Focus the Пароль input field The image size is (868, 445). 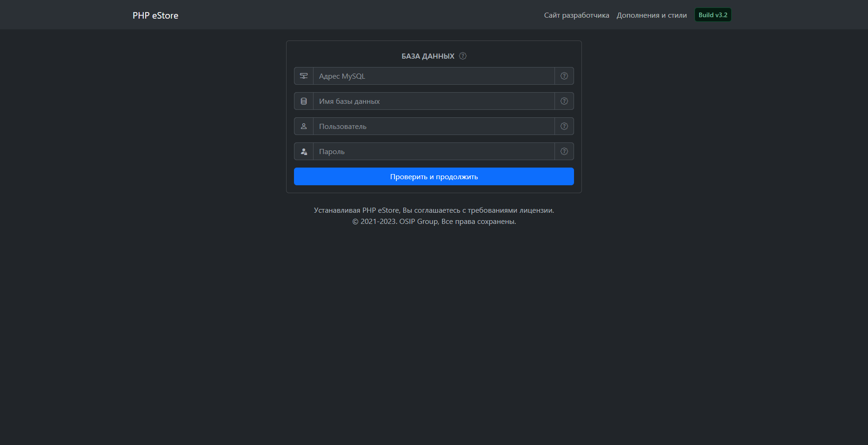click(x=434, y=151)
